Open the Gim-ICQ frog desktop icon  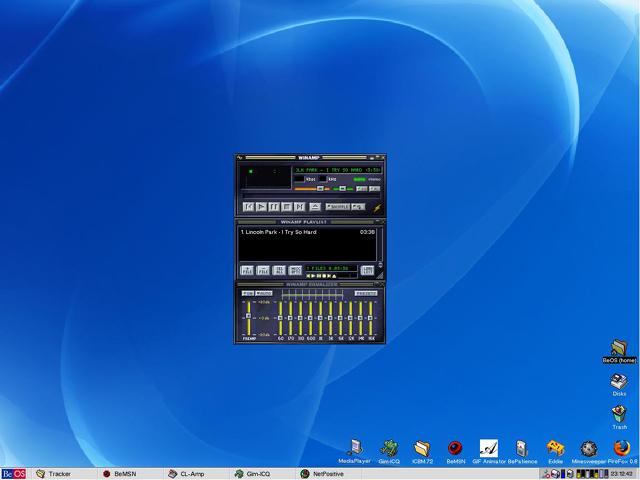[389, 451]
